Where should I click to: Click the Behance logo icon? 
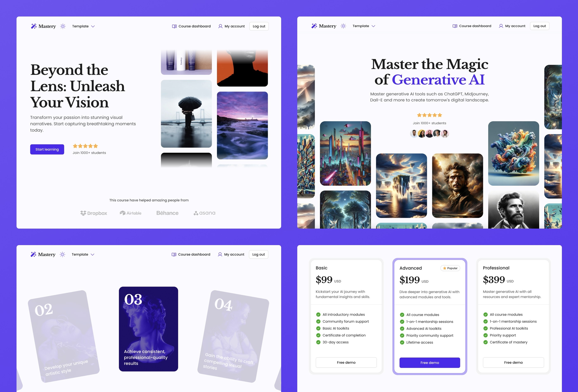click(167, 213)
